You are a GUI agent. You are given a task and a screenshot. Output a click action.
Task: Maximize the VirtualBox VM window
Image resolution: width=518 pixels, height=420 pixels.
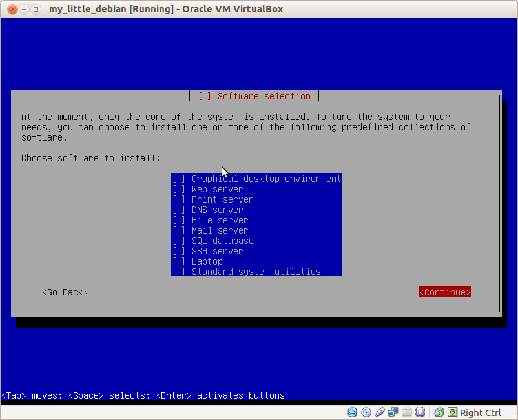tap(36, 9)
